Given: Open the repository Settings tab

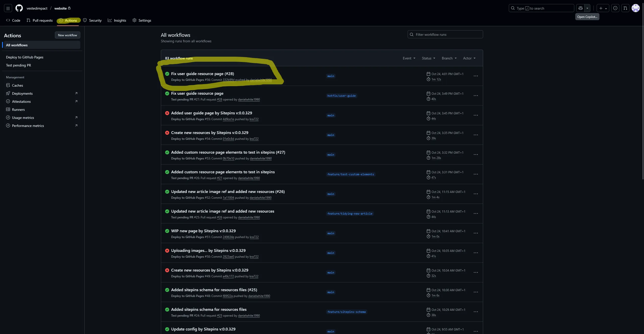Looking at the screenshot, I should coord(142,20).
